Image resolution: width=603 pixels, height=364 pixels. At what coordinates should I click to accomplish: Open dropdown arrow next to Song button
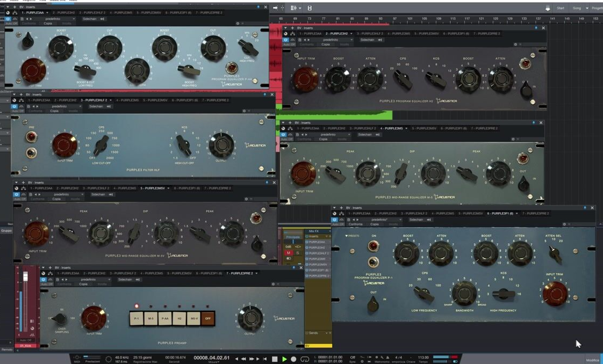[x=587, y=8]
